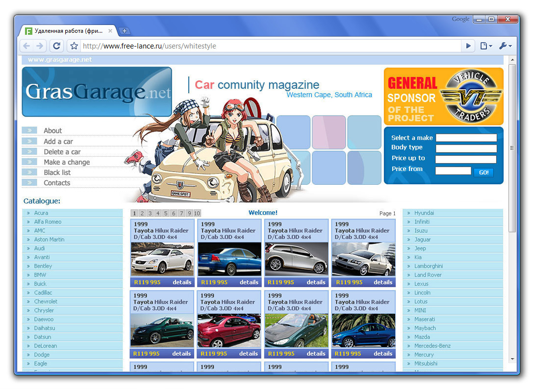Click the Body type field
Screen dimensions: 536x392
466,148
